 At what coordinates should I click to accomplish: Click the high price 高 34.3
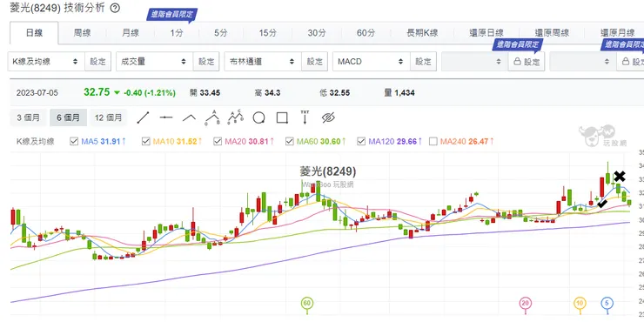267,93
